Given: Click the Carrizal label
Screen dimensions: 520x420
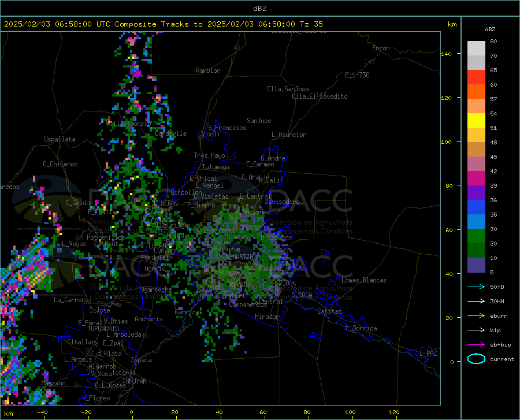Looking at the screenshot, I should [x=188, y=312].
